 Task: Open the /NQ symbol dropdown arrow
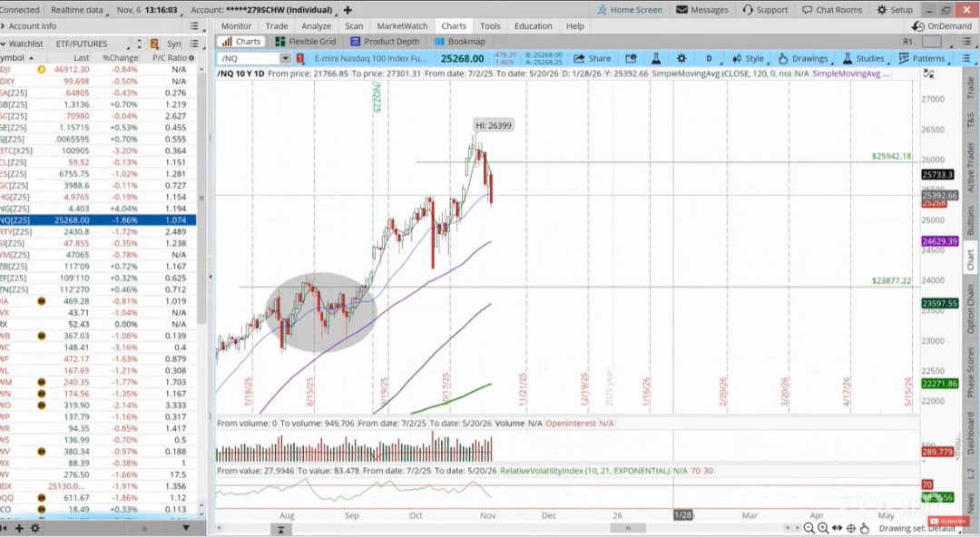click(286, 58)
